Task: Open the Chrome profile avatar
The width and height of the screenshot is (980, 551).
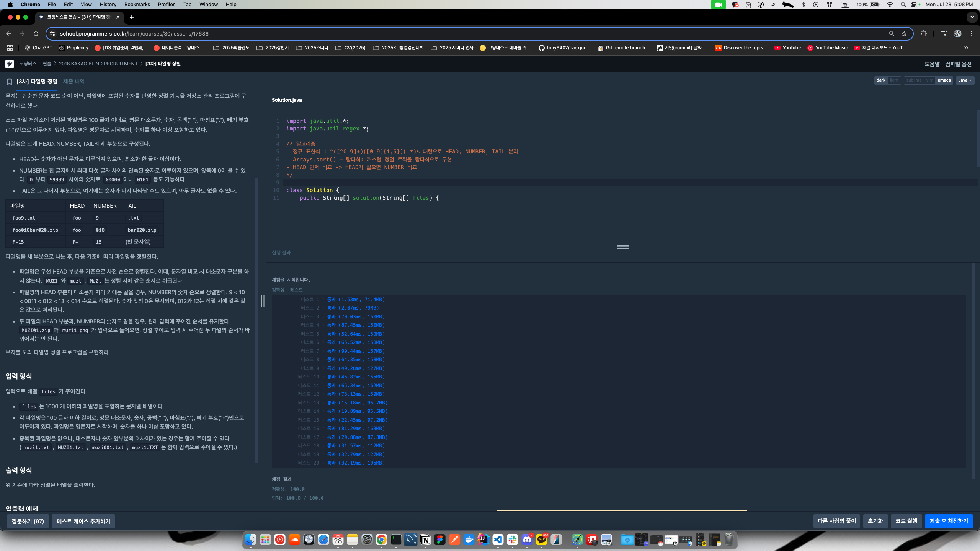Action: click(x=958, y=34)
